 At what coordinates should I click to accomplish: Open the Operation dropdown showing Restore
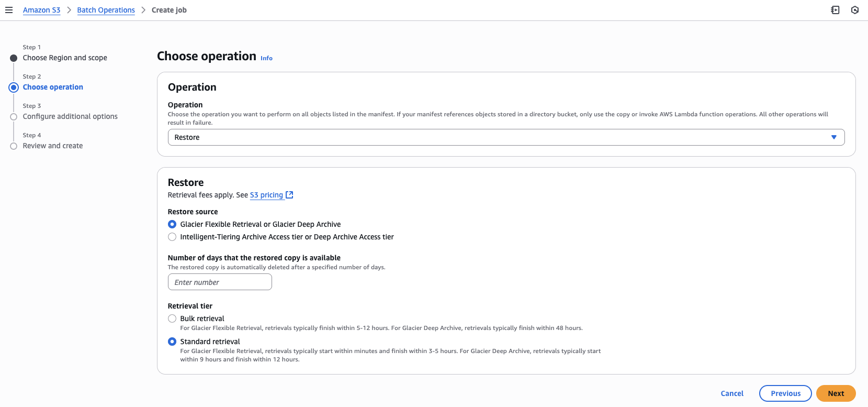click(x=497, y=137)
